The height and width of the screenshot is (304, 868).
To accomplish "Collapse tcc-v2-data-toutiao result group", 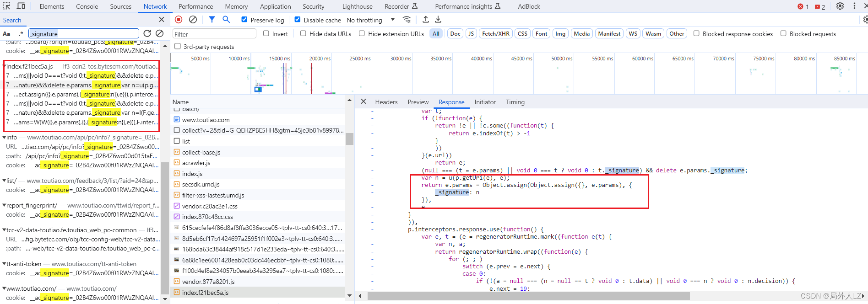I will pos(4,230).
